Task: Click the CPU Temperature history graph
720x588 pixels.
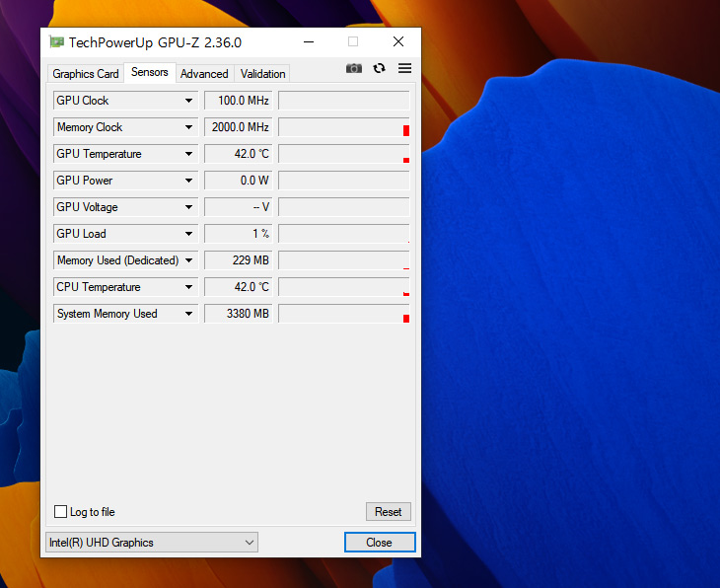Action: point(344,287)
